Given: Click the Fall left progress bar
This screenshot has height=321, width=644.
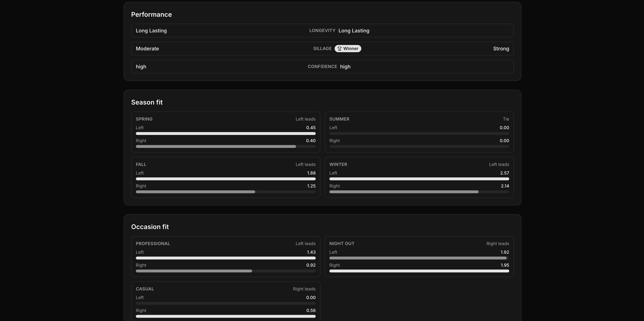Looking at the screenshot, I should (225, 179).
